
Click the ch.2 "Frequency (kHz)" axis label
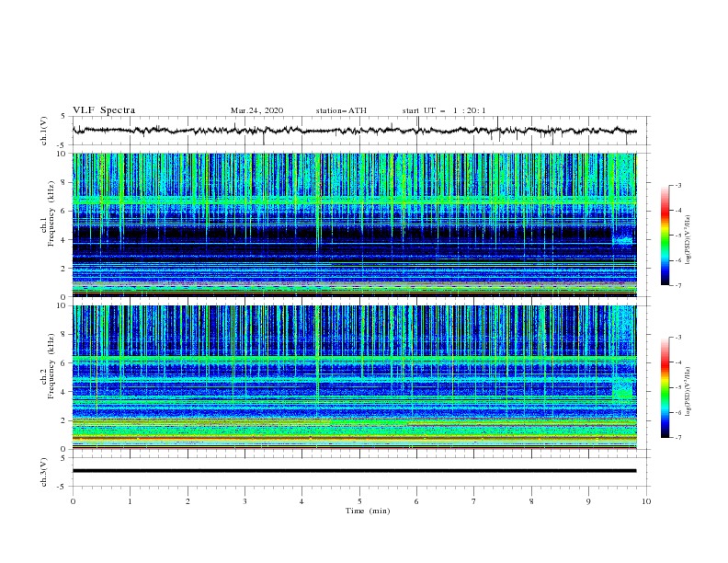(51, 366)
